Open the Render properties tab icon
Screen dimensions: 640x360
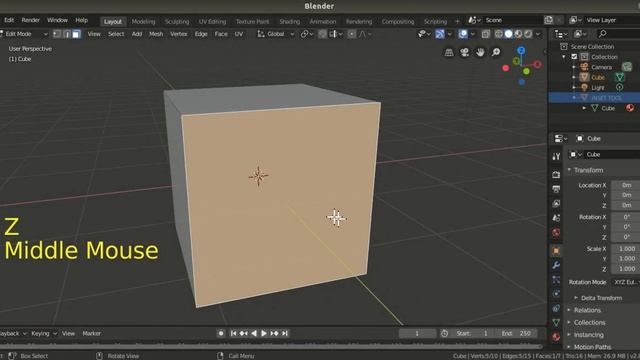[x=556, y=175]
